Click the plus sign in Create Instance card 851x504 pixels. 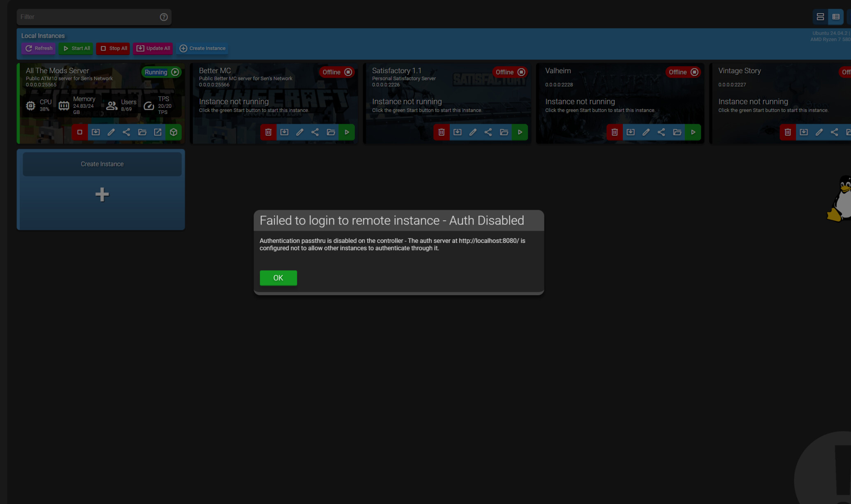(x=102, y=194)
